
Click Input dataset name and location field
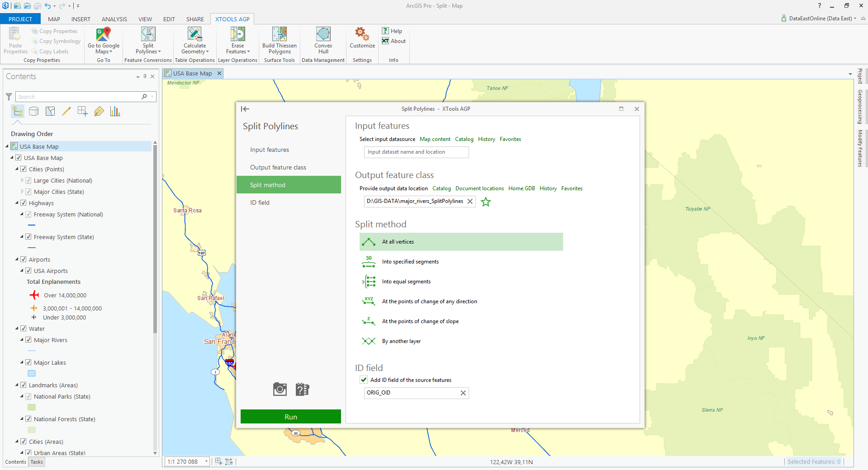click(x=416, y=152)
